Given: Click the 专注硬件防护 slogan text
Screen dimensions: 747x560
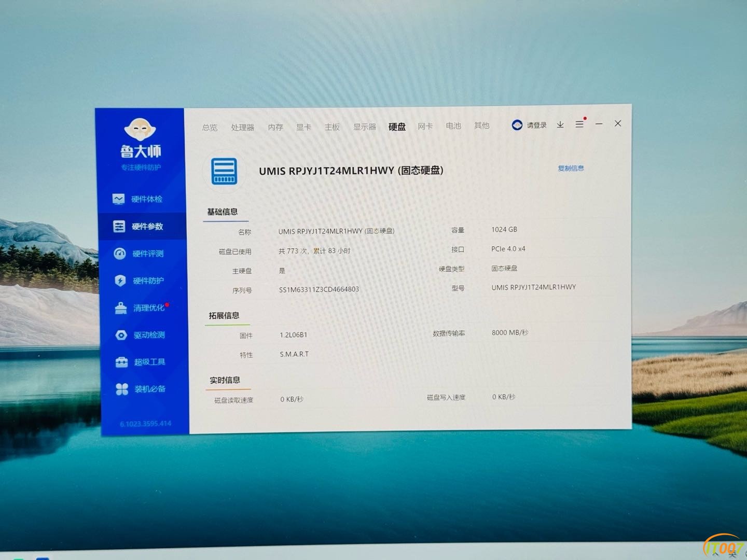Looking at the screenshot, I should (x=141, y=167).
